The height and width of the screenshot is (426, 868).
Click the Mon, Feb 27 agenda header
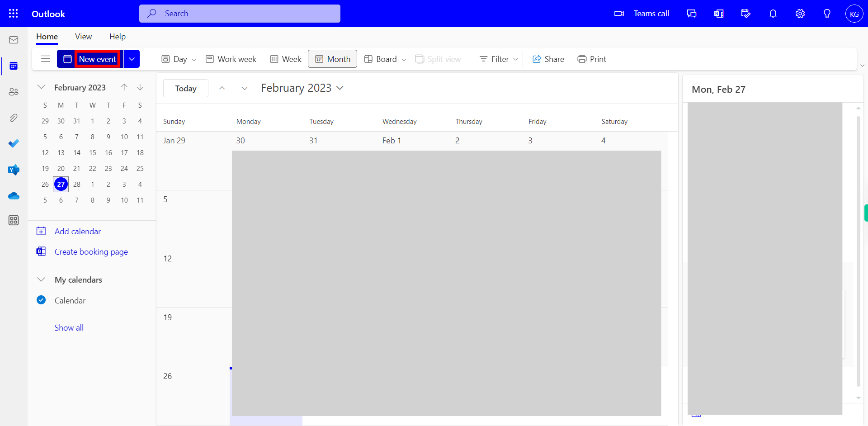(718, 90)
